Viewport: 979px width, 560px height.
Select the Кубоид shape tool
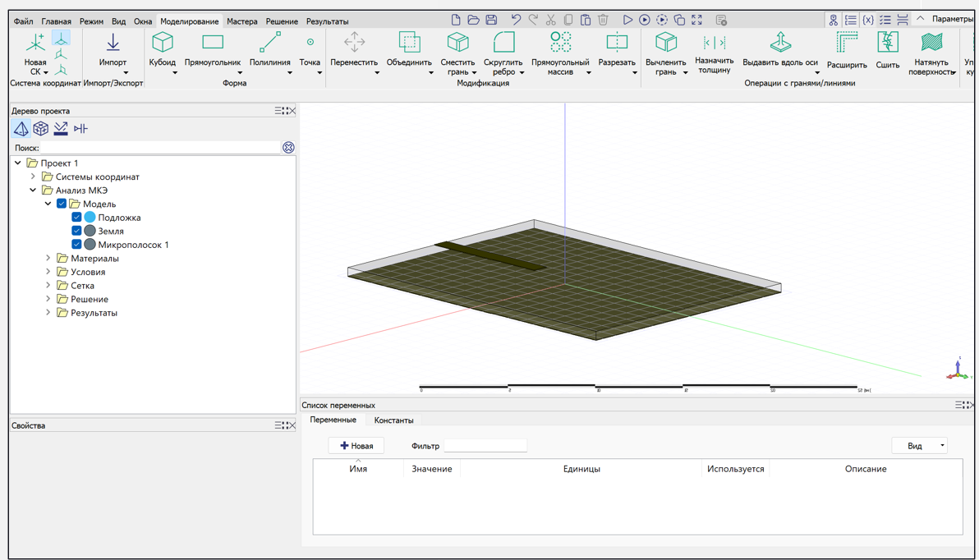pos(163,49)
